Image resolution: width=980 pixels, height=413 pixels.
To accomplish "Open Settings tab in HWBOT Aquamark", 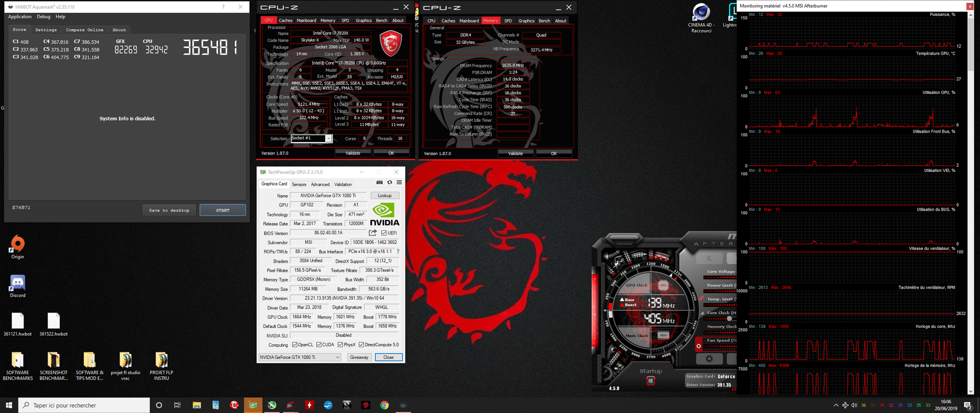I will click(x=46, y=30).
